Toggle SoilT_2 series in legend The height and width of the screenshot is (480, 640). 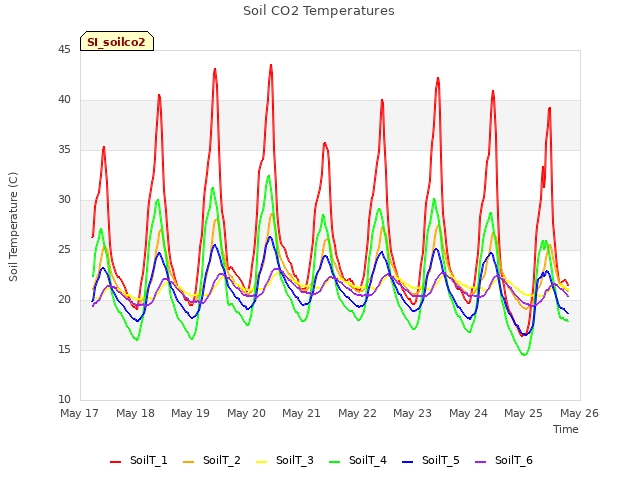click(x=211, y=460)
